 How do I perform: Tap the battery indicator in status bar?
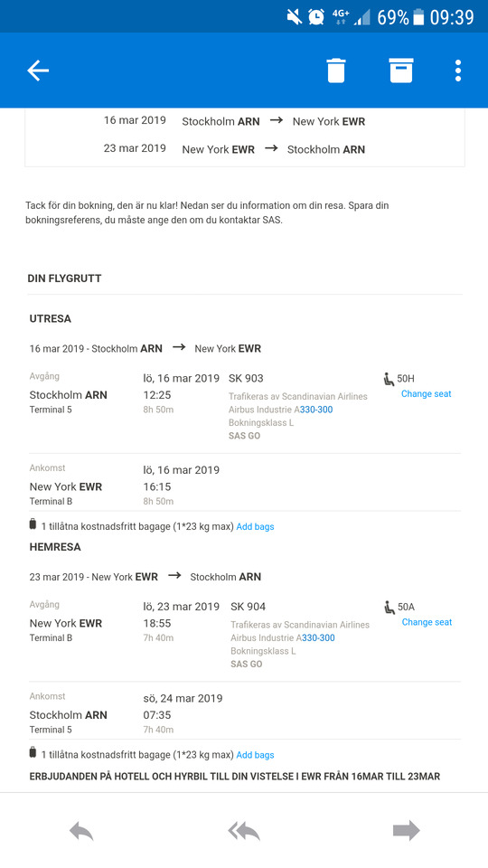click(418, 17)
